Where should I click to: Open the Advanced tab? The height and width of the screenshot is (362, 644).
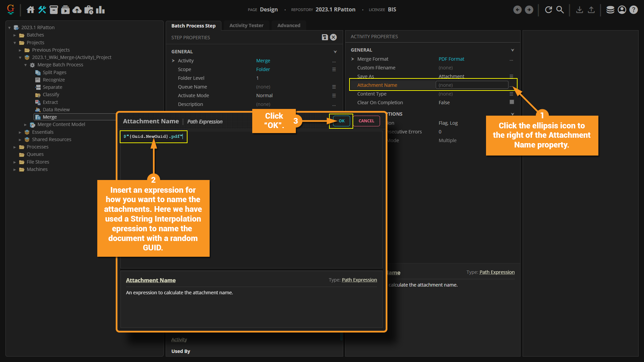(x=288, y=25)
